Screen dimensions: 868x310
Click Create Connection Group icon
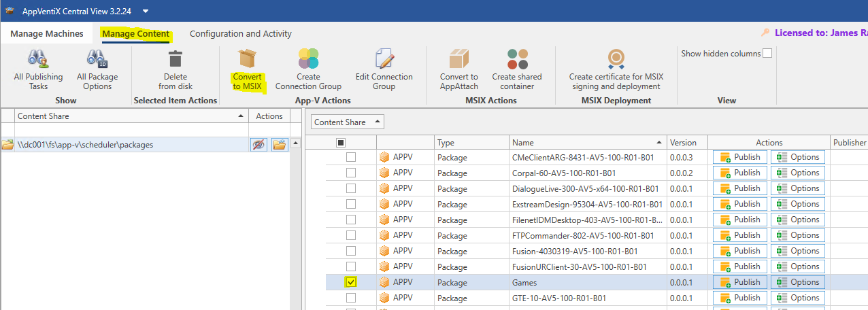tap(308, 59)
